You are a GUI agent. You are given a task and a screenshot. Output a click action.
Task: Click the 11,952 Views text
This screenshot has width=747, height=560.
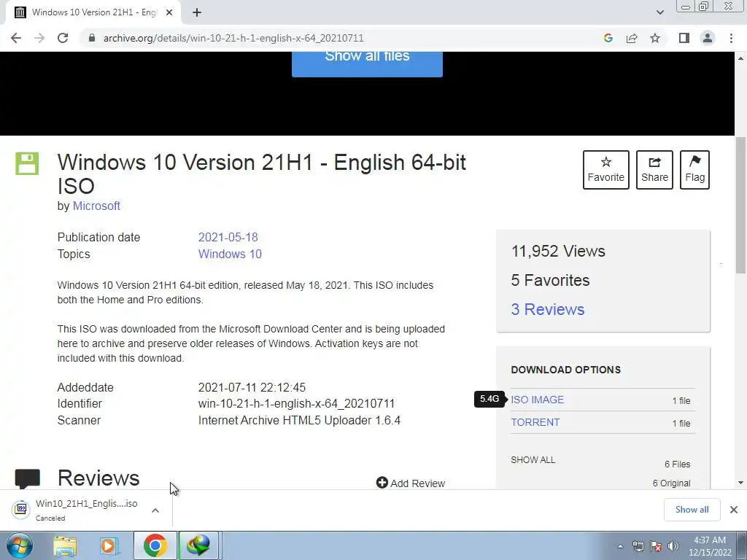tap(558, 251)
